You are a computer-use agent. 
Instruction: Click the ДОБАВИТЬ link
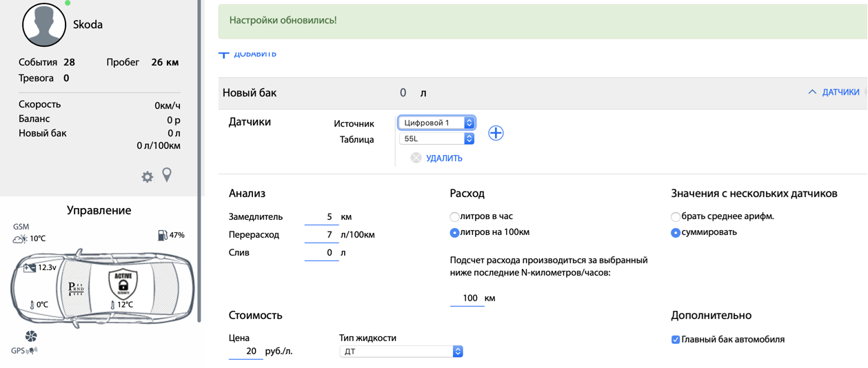coord(254,54)
